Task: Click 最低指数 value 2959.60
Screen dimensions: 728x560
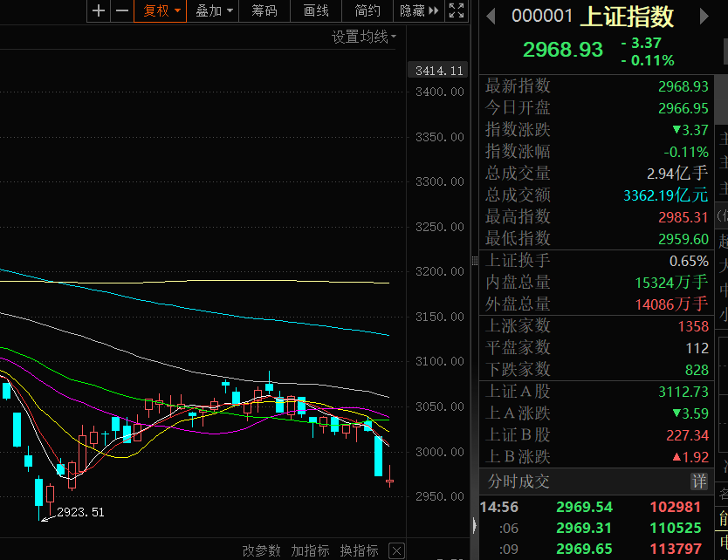Action: pos(683,239)
